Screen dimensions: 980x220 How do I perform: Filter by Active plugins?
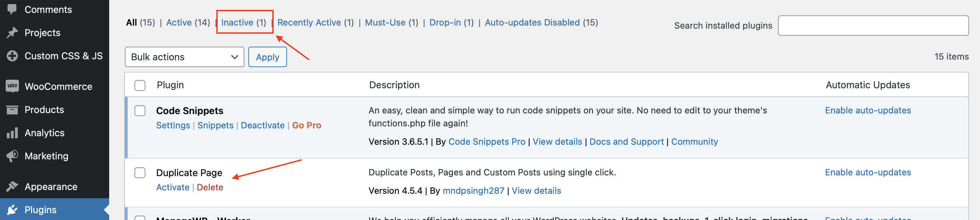[179, 22]
